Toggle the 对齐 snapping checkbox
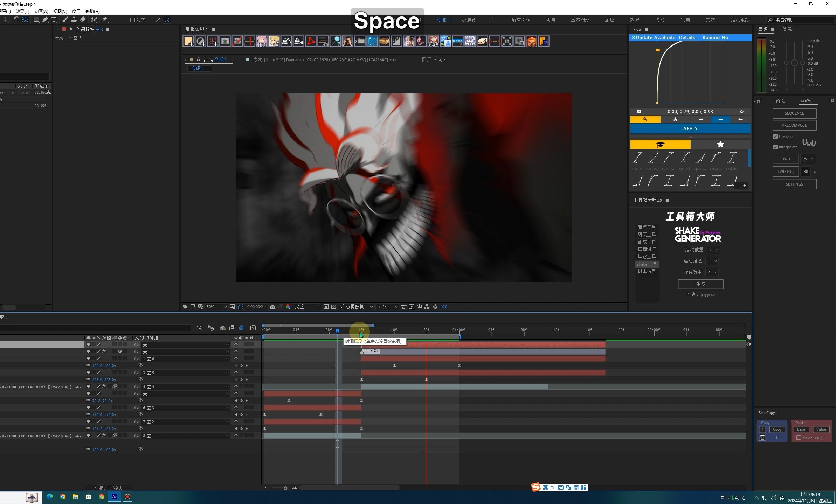 point(132,20)
